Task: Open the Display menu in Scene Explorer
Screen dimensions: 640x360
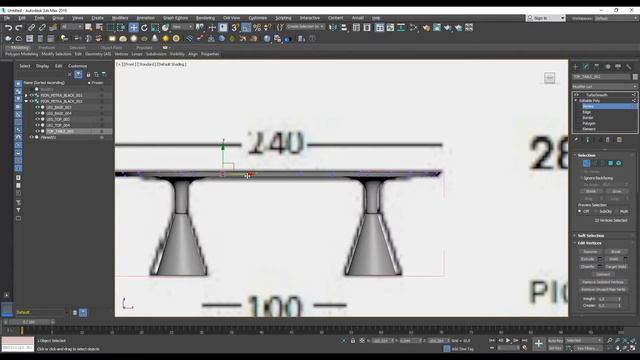Action: click(x=42, y=66)
